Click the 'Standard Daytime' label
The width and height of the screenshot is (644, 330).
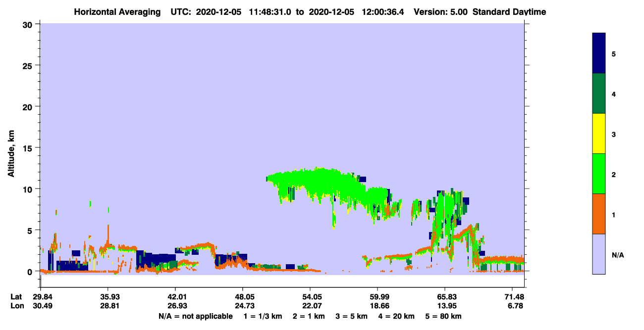509,12
